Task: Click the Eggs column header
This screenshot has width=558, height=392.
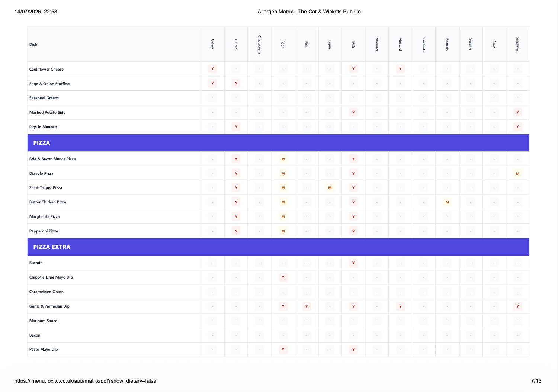Action: (x=283, y=44)
